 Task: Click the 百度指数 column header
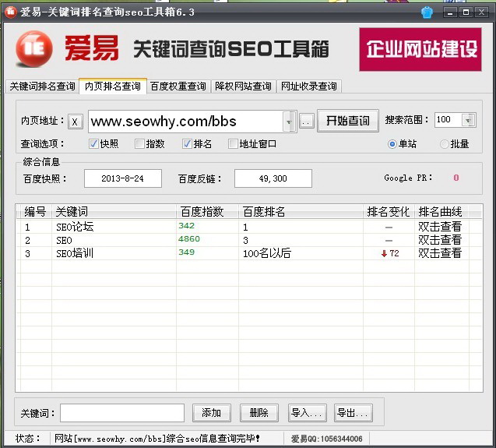click(207, 211)
